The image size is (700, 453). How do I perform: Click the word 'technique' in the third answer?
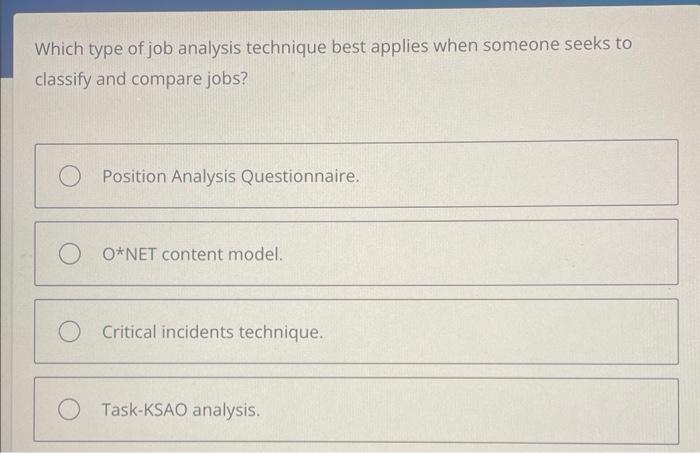[x=281, y=333]
